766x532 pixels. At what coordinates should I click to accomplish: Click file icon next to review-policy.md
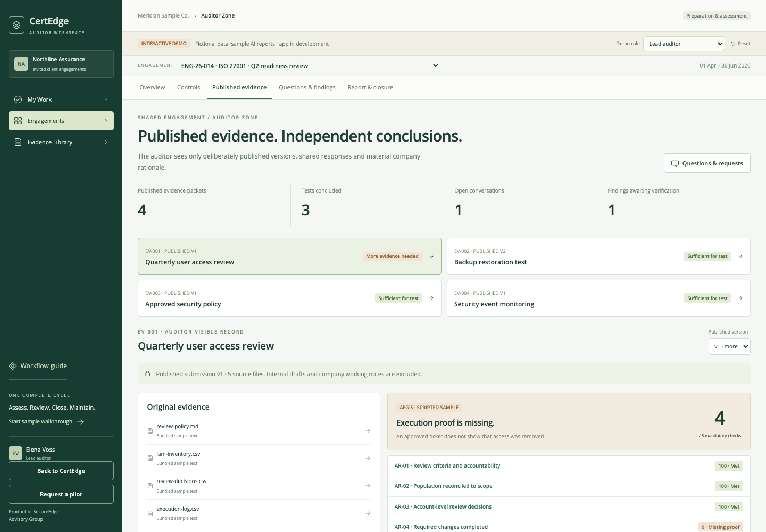150,431
